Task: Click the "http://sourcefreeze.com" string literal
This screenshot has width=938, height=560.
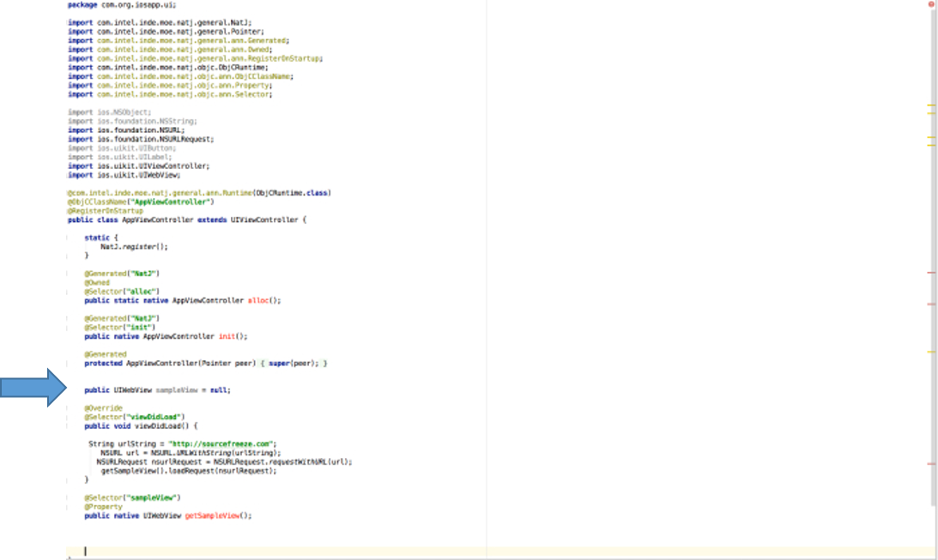Action: [221, 444]
